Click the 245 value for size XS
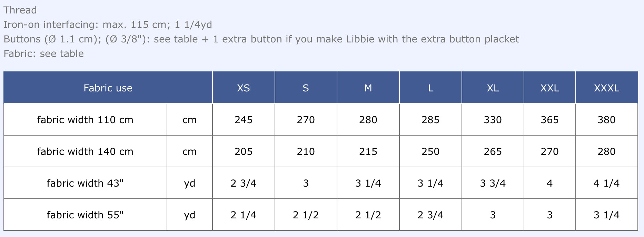 coord(244,120)
